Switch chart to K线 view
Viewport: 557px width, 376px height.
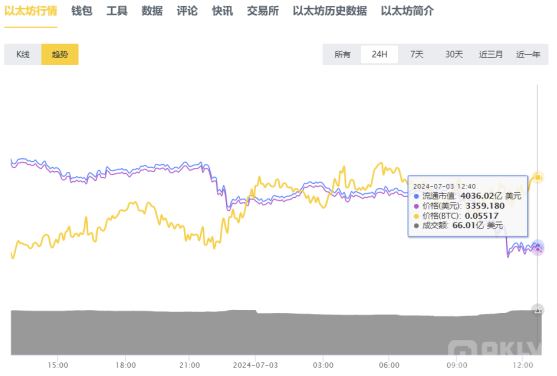[x=23, y=54]
